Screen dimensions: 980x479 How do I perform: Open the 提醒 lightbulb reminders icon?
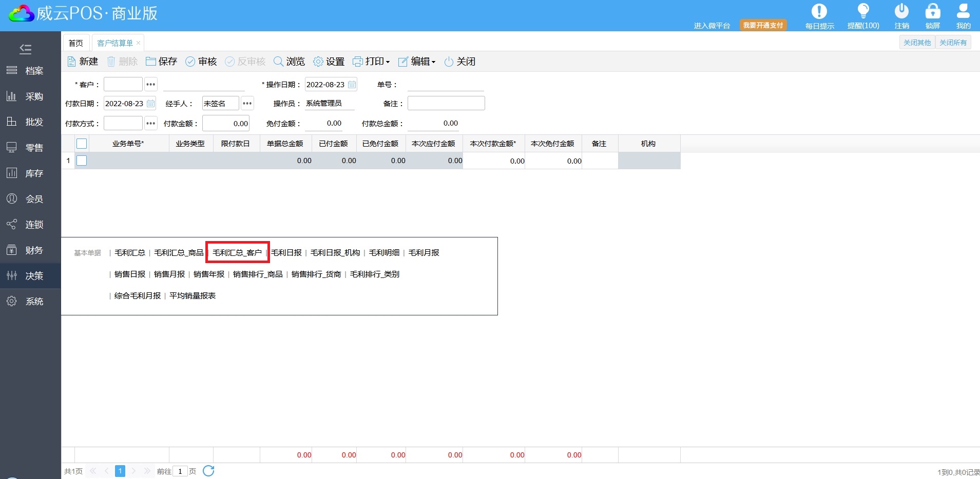tap(863, 11)
